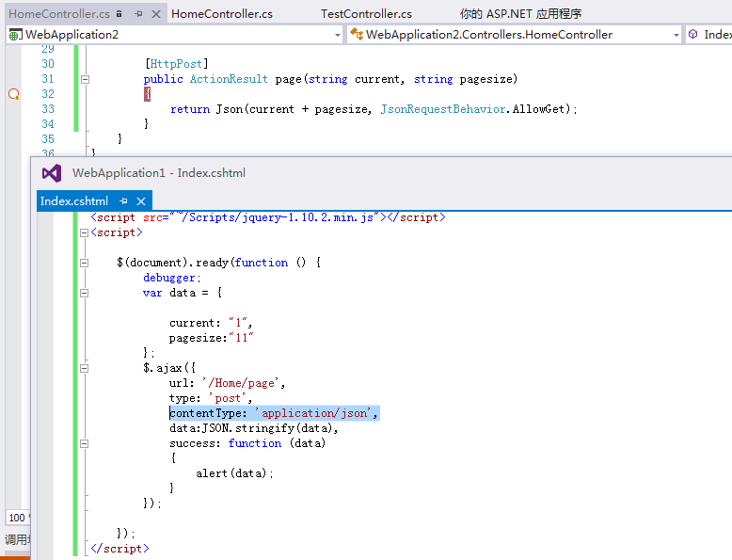The width and height of the screenshot is (732, 560).
Task: Collapse the page method at line 31
Action: click(x=85, y=79)
